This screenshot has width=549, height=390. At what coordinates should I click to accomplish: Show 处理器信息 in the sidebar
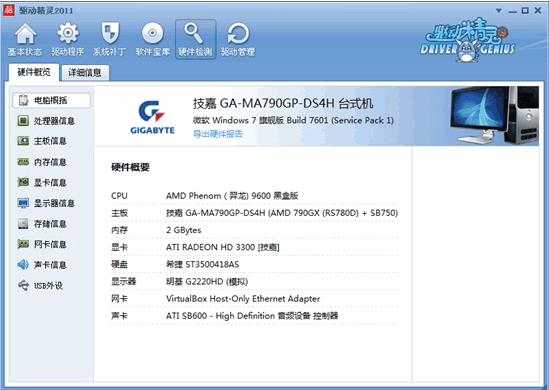[x=46, y=121]
